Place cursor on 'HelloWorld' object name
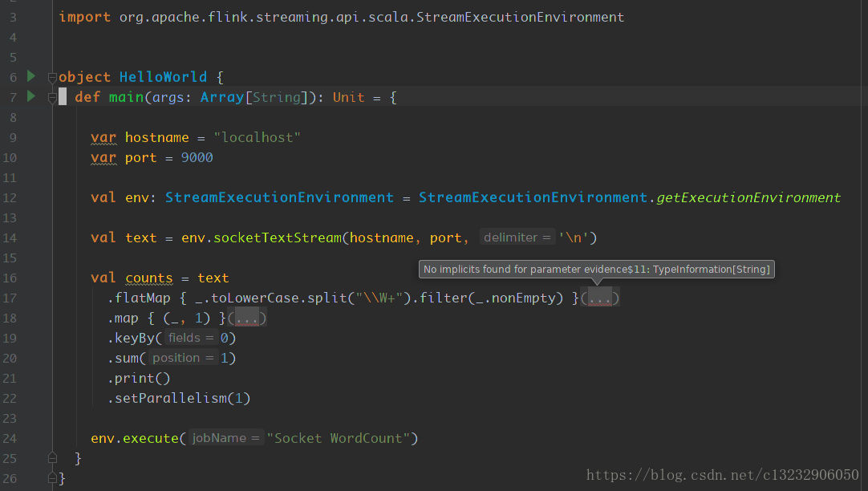868x491 pixels. tap(164, 77)
